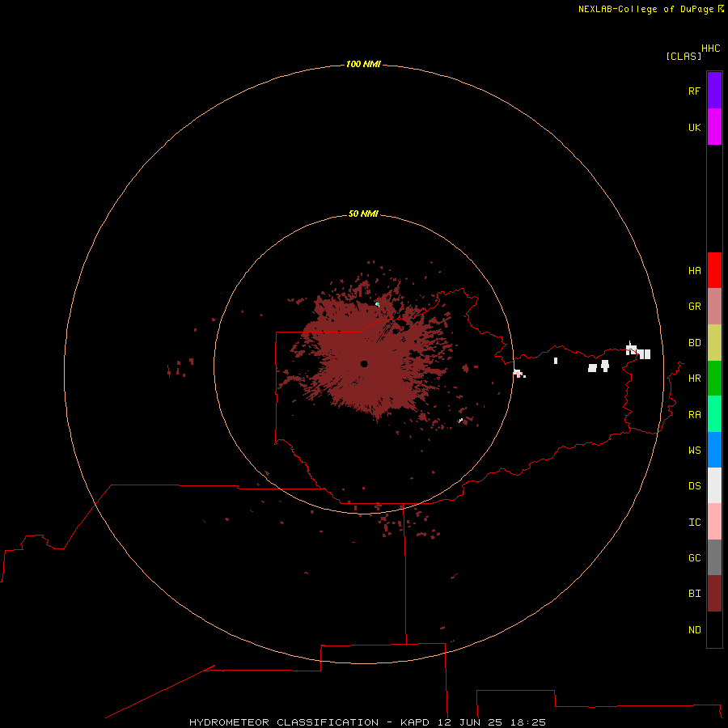Image resolution: width=728 pixels, height=728 pixels.
Task: Click the IC legend label
Action: click(694, 523)
